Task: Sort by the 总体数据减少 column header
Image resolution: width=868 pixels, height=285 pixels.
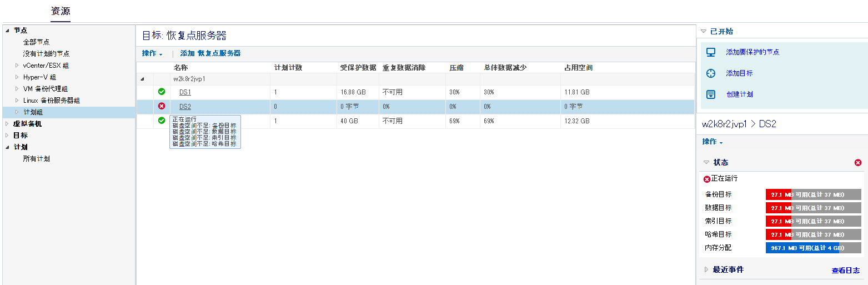Action: tap(505, 68)
